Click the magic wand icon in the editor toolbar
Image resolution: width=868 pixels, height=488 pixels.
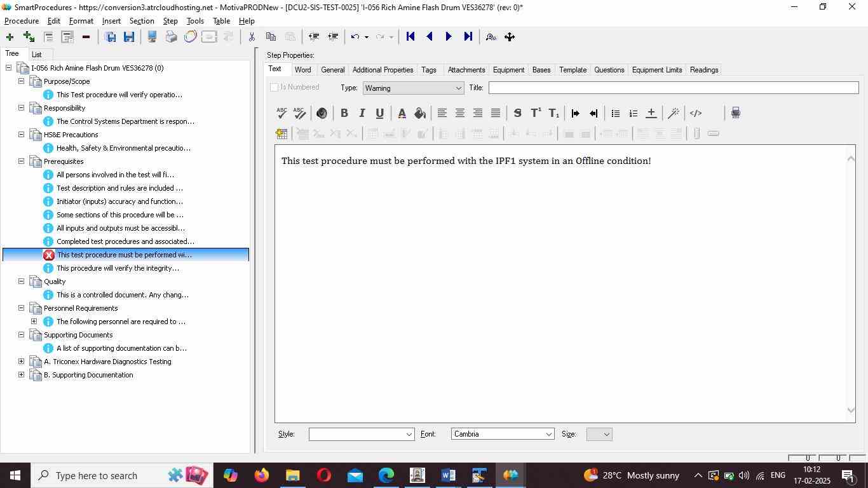(674, 113)
